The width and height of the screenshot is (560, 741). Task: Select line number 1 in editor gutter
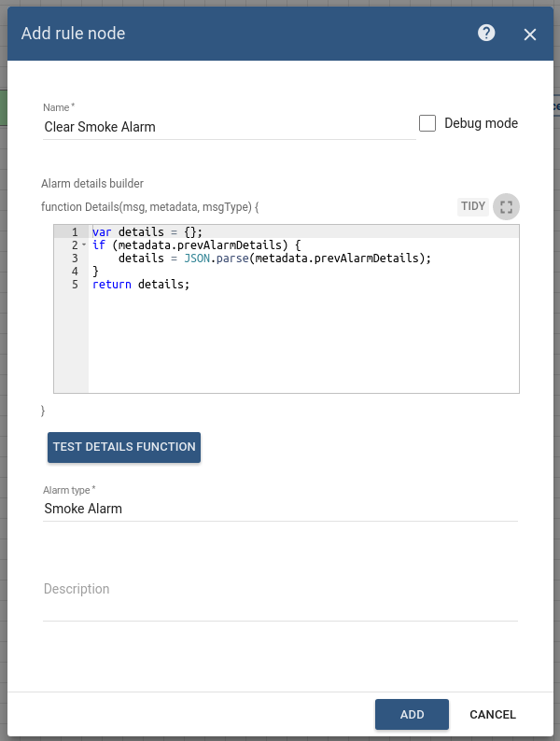tap(74, 231)
